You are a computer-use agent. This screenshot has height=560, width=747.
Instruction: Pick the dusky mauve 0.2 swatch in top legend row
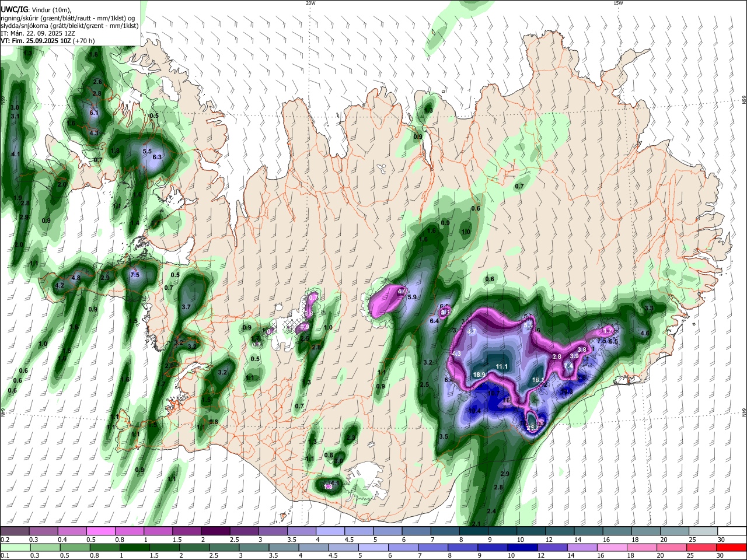coord(15,531)
